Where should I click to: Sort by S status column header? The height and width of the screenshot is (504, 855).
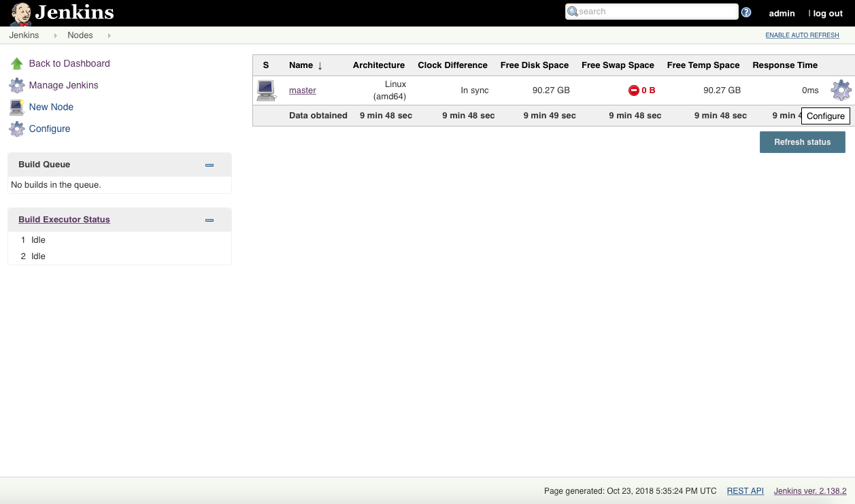266,65
